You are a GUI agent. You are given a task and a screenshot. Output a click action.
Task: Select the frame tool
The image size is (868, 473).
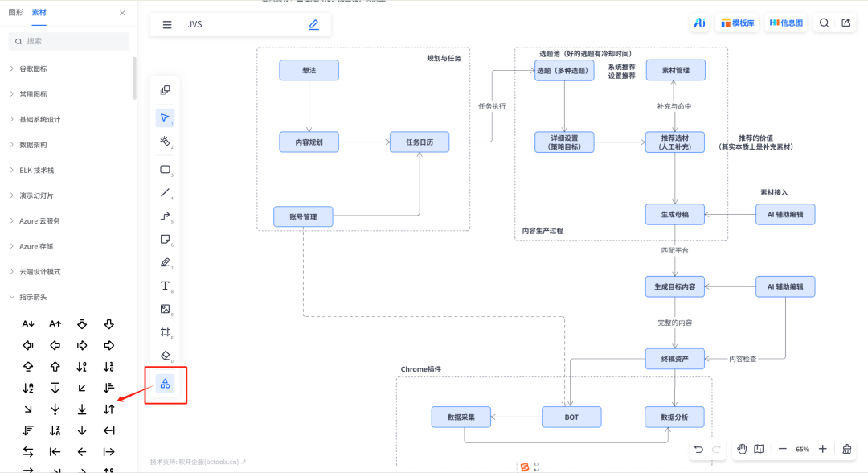pyautogui.click(x=165, y=332)
